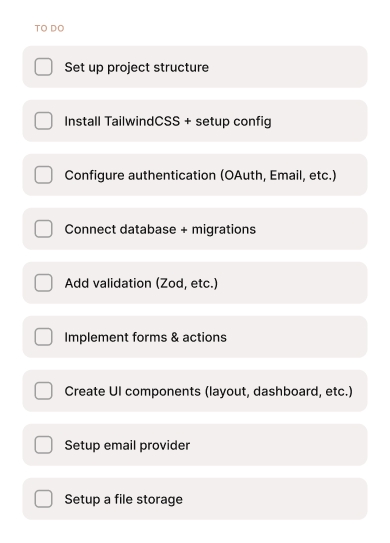Open the 'Install TailwindCSS + setup config' task
Screen dimensions: 390x543
click(x=168, y=121)
